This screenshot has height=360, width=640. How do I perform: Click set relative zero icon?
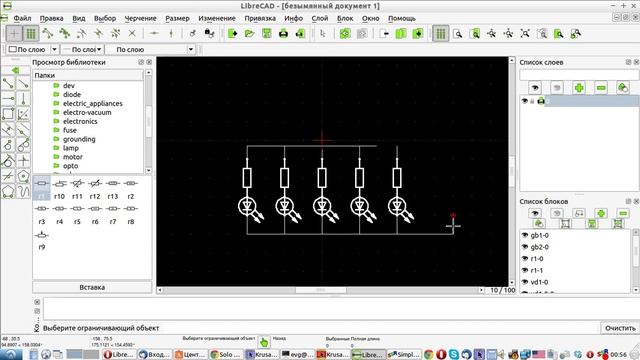(193, 33)
